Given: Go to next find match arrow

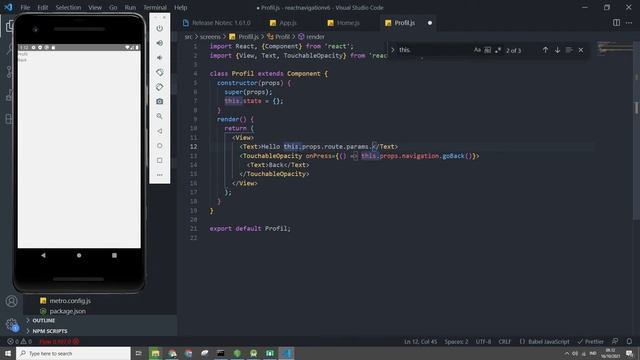Looking at the screenshot, I should (x=557, y=50).
